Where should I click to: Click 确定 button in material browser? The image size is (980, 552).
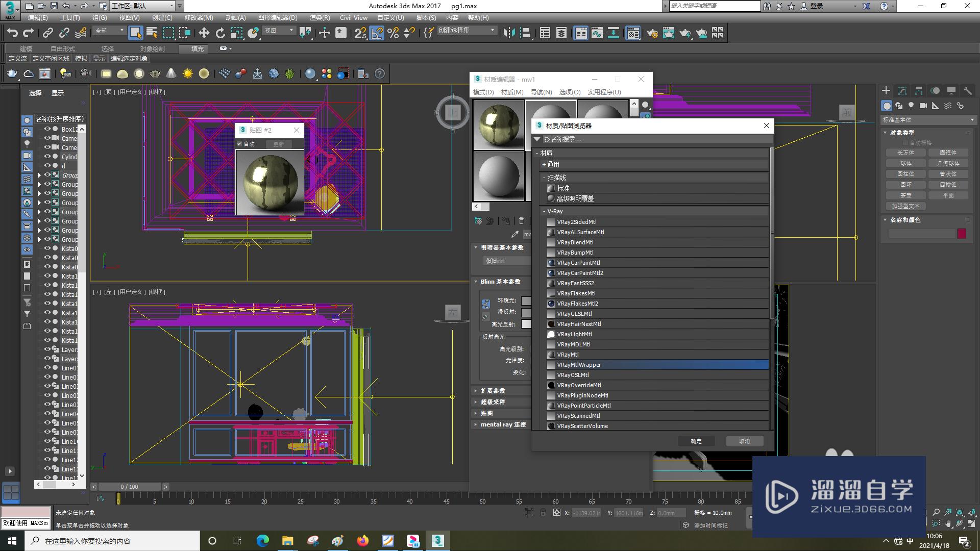click(x=696, y=441)
